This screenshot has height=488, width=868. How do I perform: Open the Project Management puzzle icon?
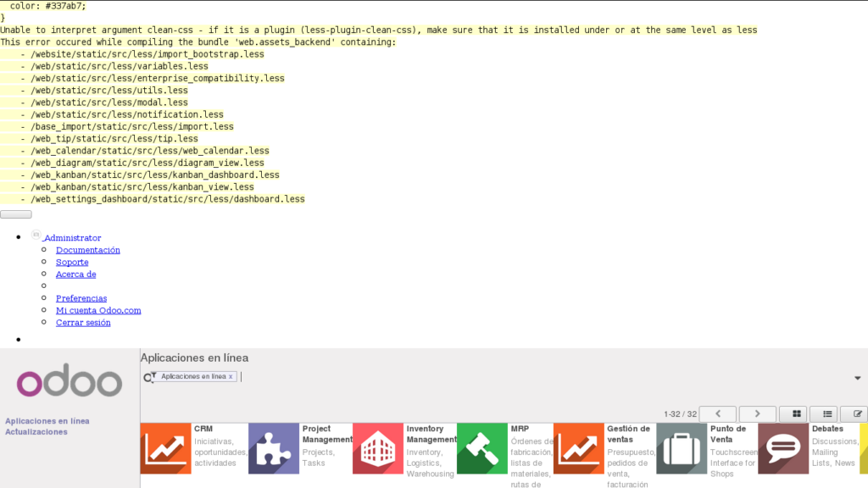[274, 449]
